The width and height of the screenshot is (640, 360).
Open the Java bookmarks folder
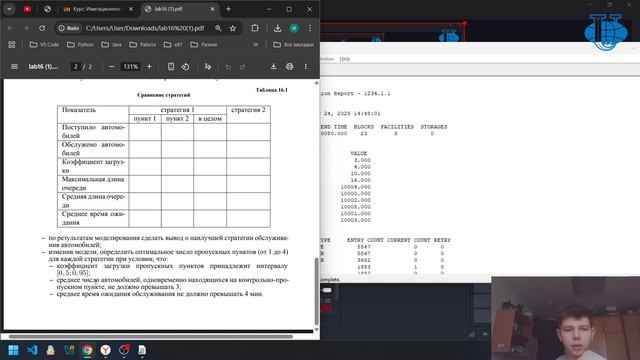111,44
